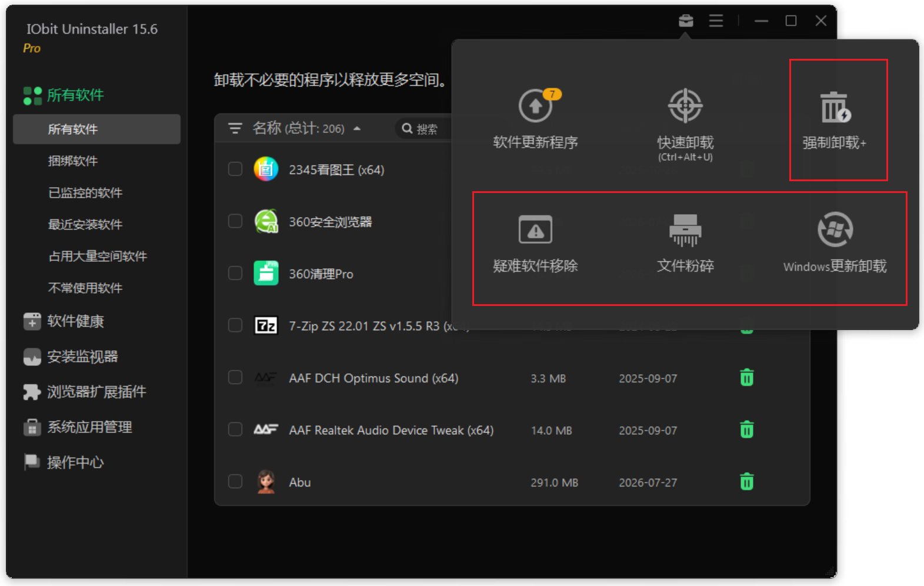The width and height of the screenshot is (924, 586).
Task: Open 操作中心 in the sidebar
Action: [x=64, y=462]
